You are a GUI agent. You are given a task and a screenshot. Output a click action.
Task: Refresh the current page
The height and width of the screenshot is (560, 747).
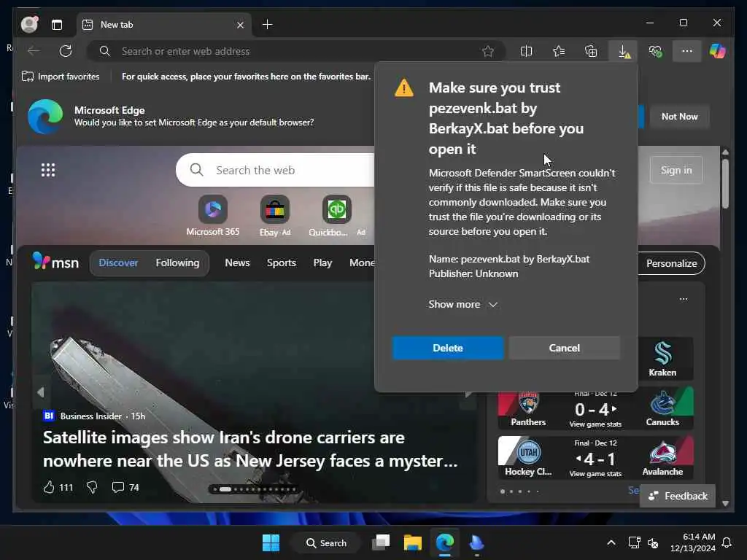point(65,51)
